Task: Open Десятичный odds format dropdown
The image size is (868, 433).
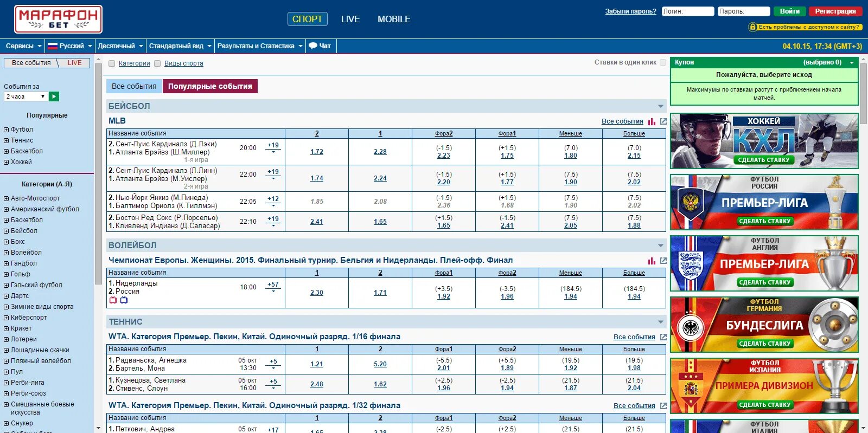Action: 120,46
